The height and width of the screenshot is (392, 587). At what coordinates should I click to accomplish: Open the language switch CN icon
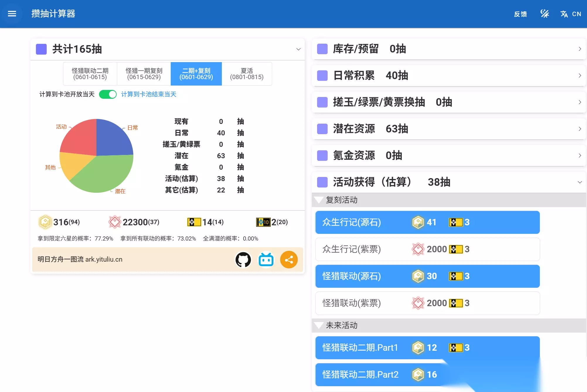(x=571, y=14)
